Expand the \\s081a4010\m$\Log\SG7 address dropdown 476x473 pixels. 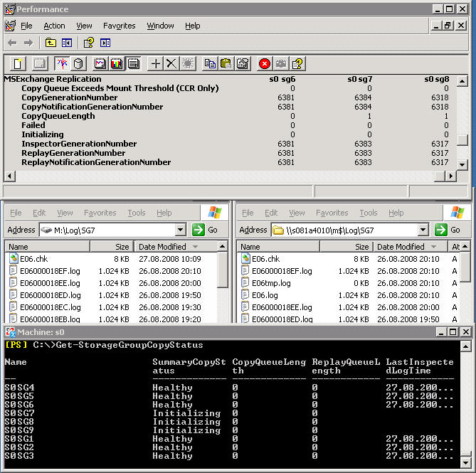(x=423, y=230)
